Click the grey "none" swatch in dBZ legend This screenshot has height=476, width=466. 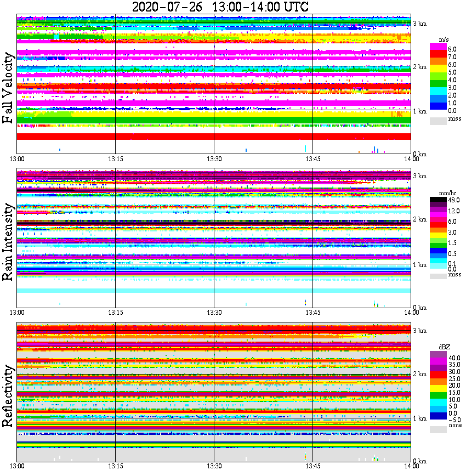tap(438, 429)
